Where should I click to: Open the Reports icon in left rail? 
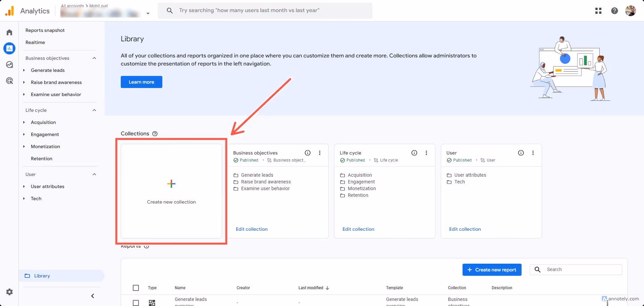[9, 48]
